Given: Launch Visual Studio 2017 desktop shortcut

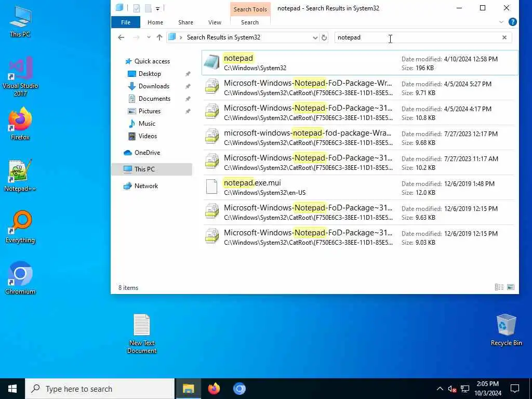Looking at the screenshot, I should (20, 76).
